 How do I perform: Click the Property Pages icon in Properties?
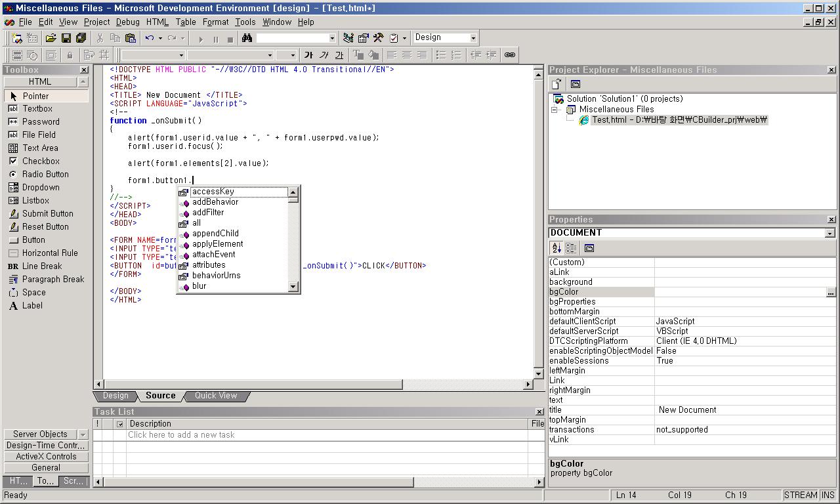point(589,248)
